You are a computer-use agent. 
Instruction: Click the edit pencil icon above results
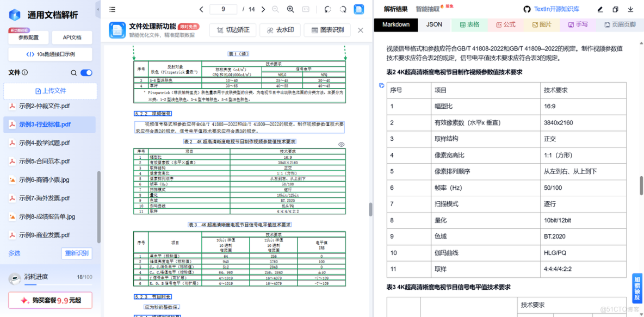[x=601, y=9]
